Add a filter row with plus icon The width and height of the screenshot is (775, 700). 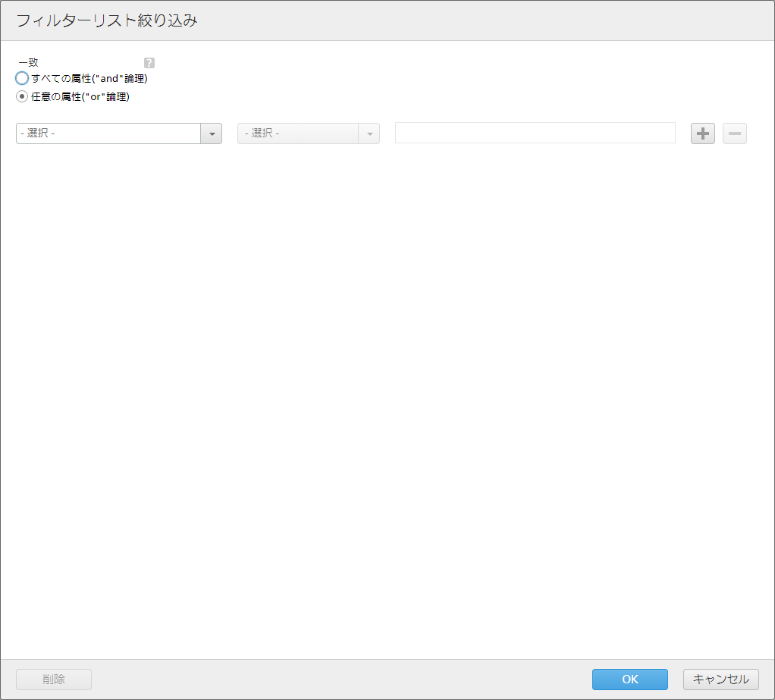point(702,133)
